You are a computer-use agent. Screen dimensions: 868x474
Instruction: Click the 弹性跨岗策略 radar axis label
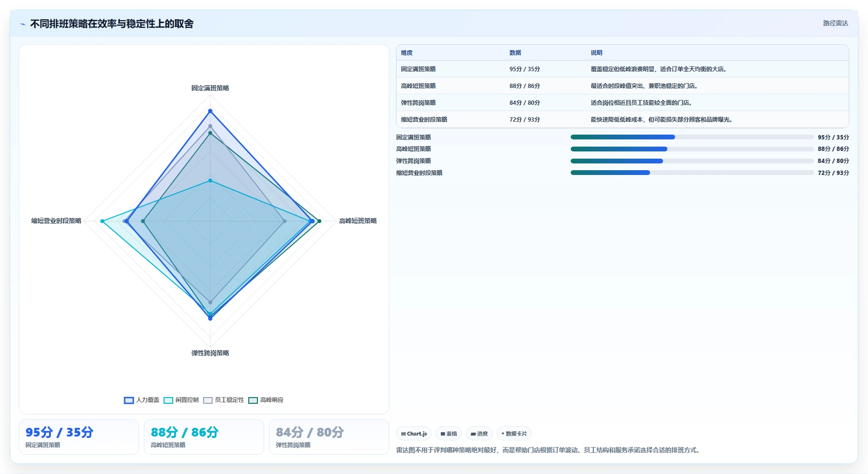pyautogui.click(x=210, y=353)
